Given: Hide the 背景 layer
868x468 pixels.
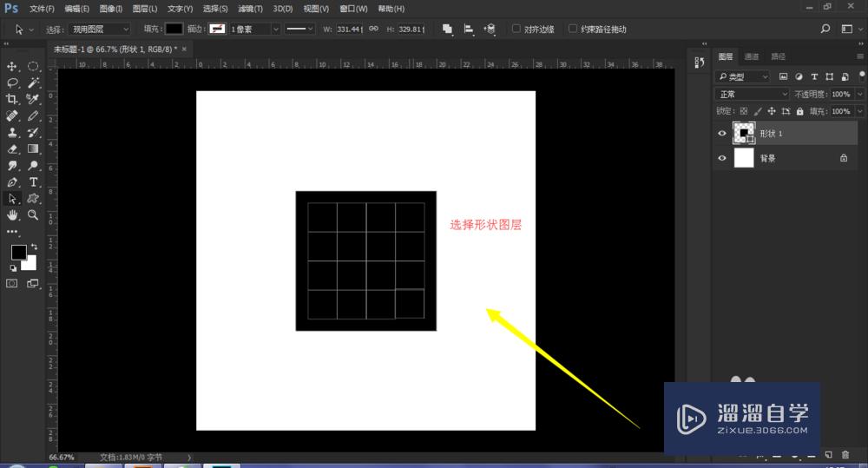Looking at the screenshot, I should [x=722, y=158].
